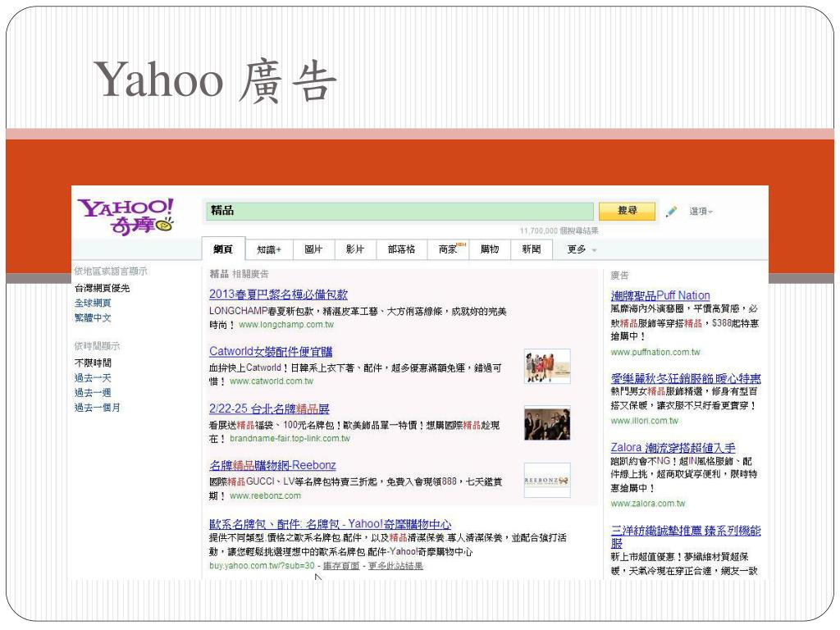
Task: Switch to the 商家 tab
Action: point(449,249)
